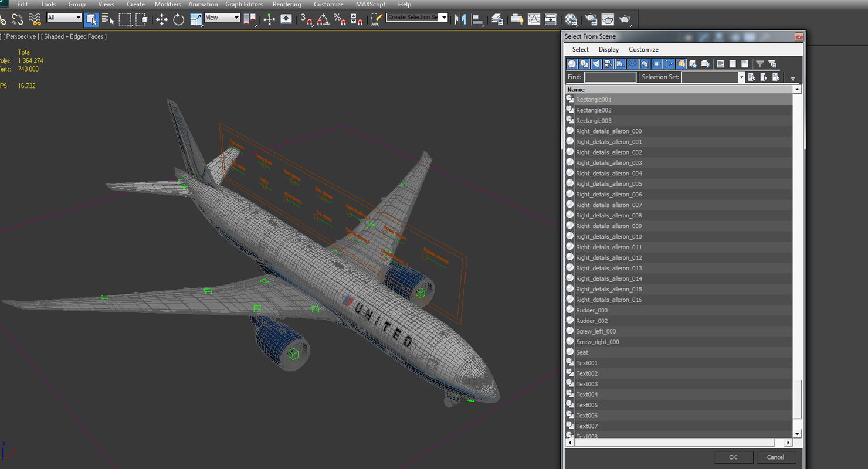Open the Edit menu
868x469 pixels.
[x=22, y=4]
